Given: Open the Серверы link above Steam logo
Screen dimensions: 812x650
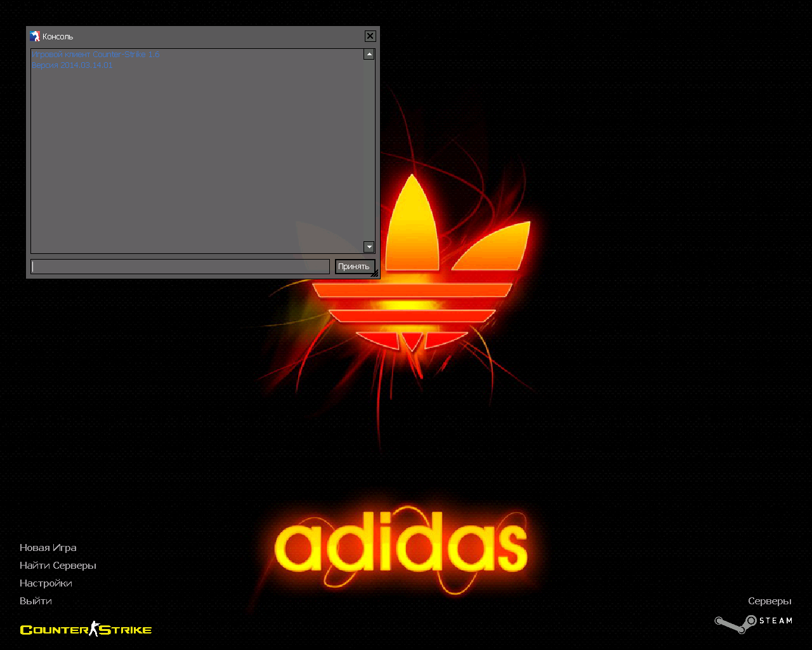Looking at the screenshot, I should pos(769,601).
